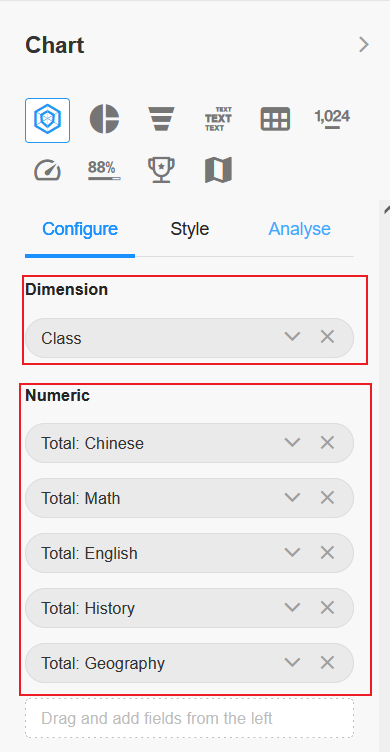Open Total: History dropdown chevron

[292, 608]
